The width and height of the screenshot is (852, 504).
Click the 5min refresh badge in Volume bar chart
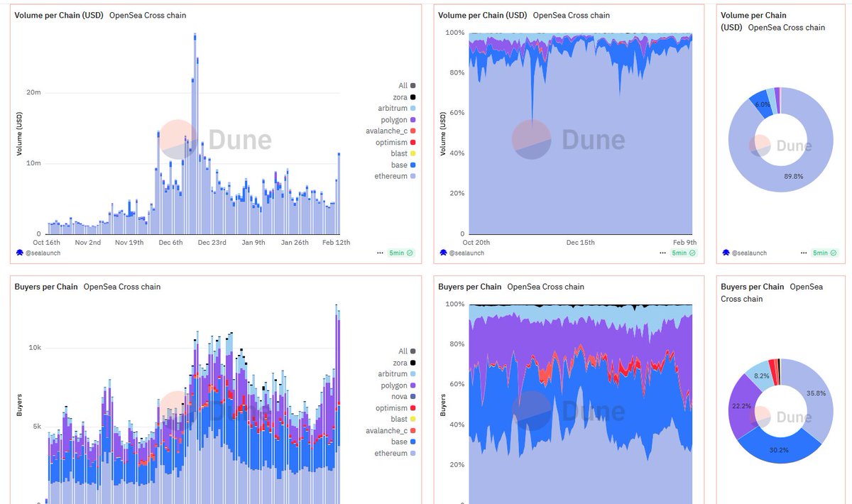point(400,253)
